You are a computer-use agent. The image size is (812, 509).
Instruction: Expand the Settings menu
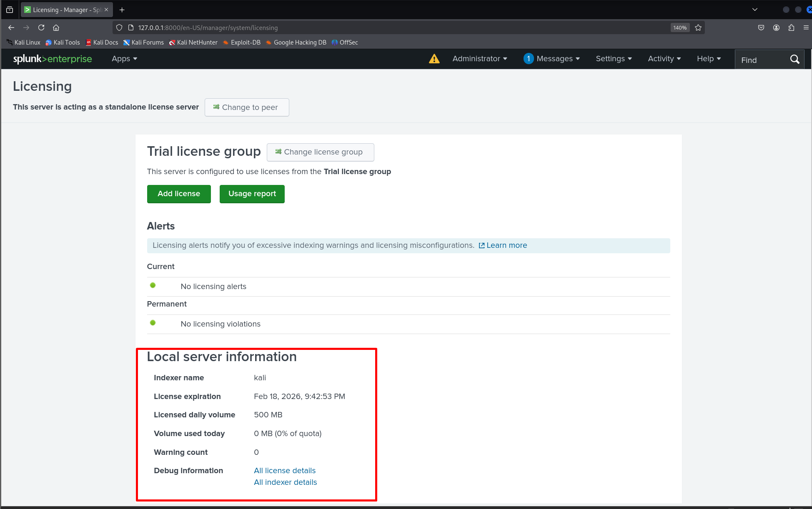(x=613, y=59)
